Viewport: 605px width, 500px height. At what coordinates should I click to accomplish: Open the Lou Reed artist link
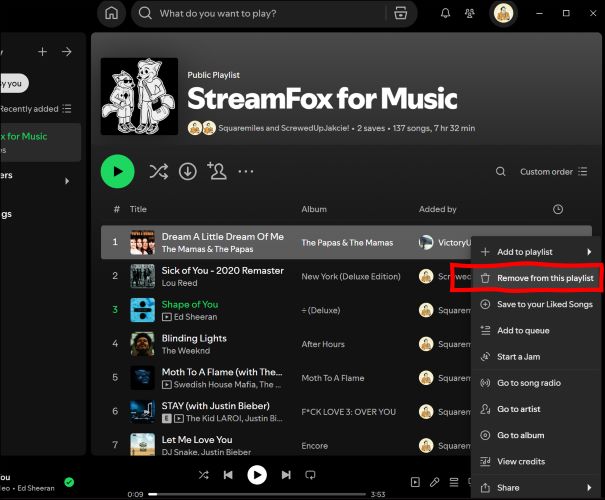tap(179, 283)
